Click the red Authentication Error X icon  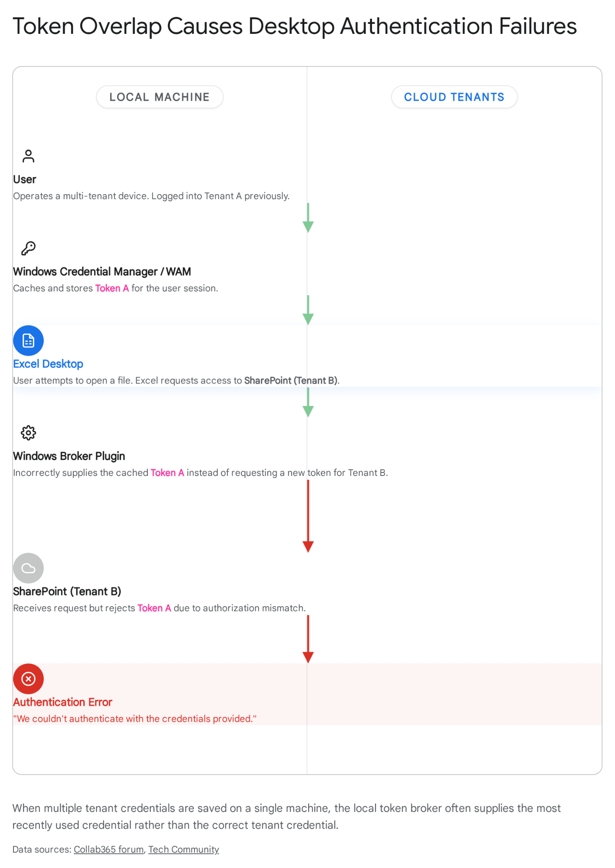[x=29, y=679]
